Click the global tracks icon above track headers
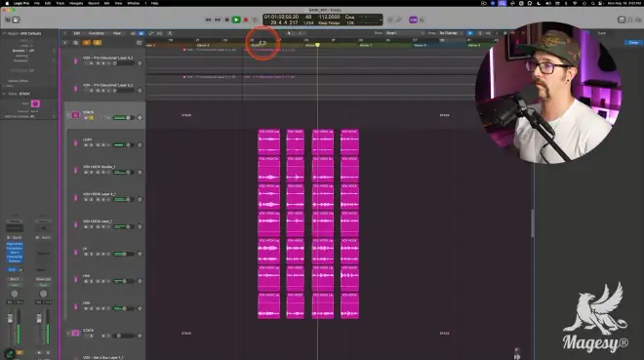 (x=140, y=43)
